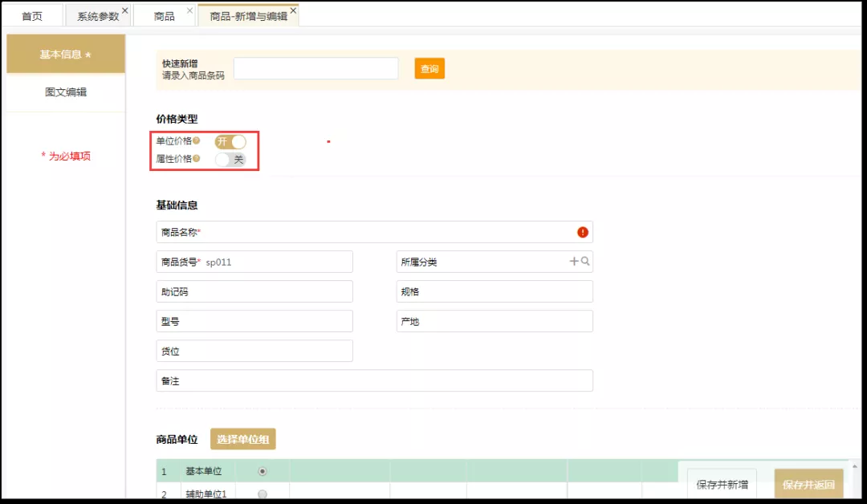Select the 辅助单位1 radio button
Screen dimensions: 867x504
coord(263,494)
